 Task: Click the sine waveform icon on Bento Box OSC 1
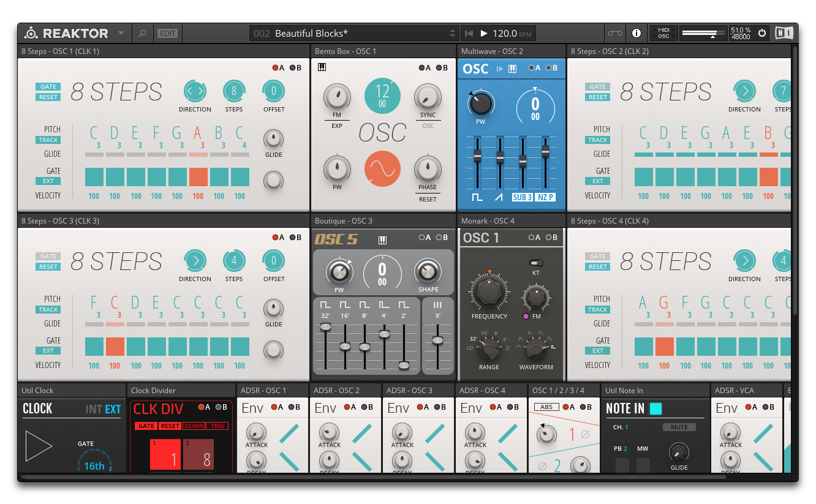coord(382,169)
